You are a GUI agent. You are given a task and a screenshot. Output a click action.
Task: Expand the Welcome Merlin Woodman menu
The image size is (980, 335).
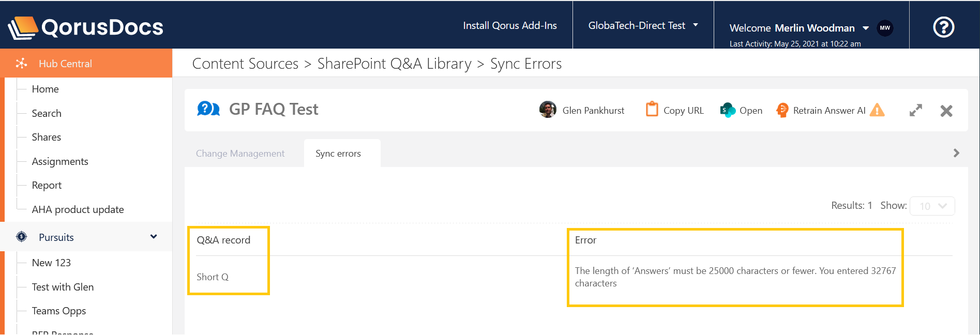(865, 28)
